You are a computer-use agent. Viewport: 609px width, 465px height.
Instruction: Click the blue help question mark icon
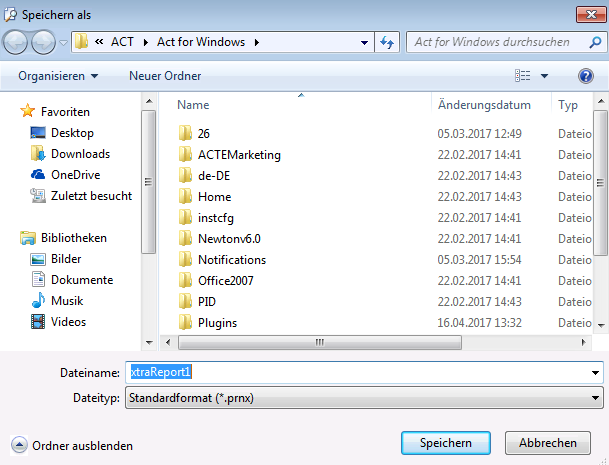coord(586,76)
